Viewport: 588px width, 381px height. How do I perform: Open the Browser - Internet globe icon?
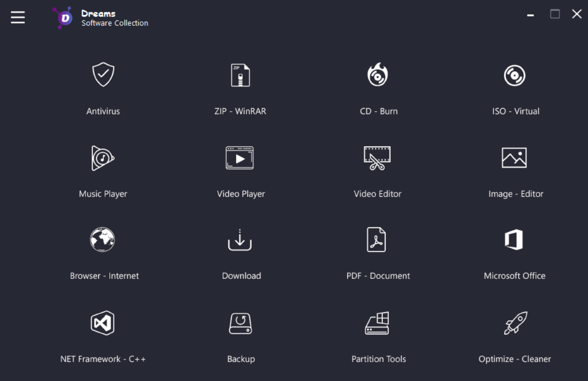103,239
